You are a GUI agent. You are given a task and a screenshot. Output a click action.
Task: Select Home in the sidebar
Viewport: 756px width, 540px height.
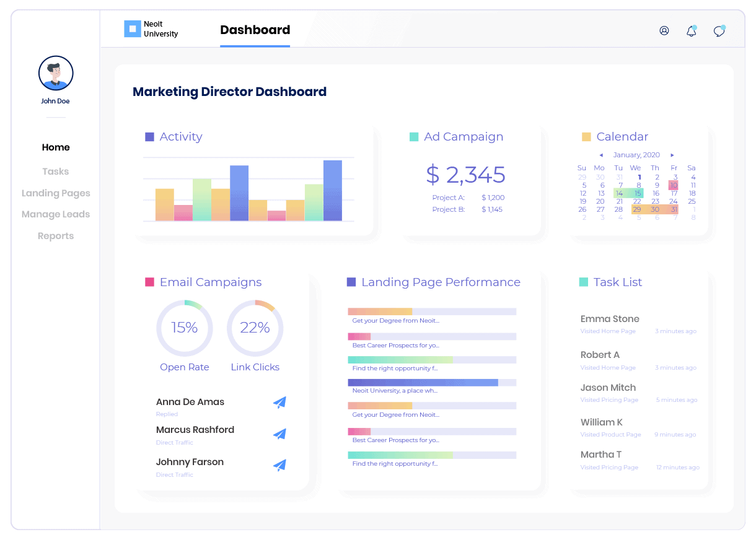(x=56, y=147)
